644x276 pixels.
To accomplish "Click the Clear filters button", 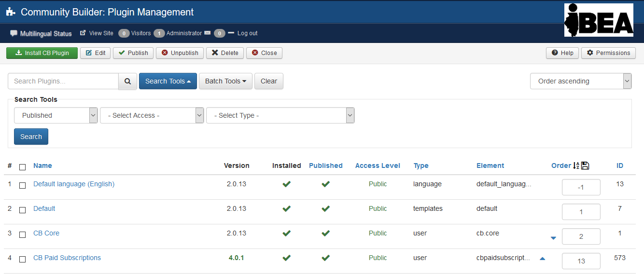I will tap(269, 81).
